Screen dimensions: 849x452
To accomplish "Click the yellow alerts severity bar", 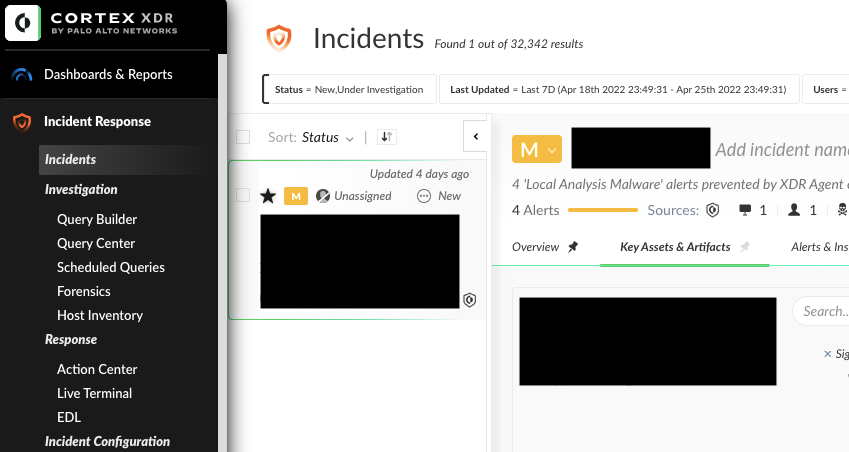I will click(x=603, y=210).
